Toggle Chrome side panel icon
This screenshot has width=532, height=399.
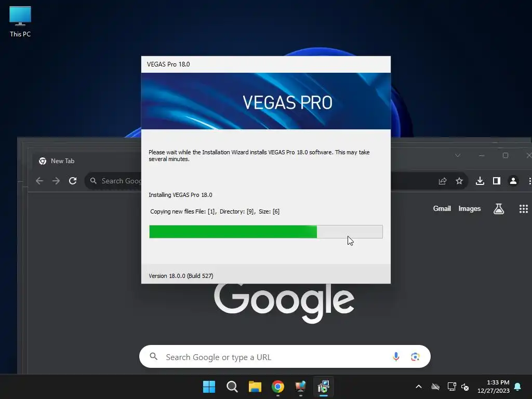pos(496,181)
